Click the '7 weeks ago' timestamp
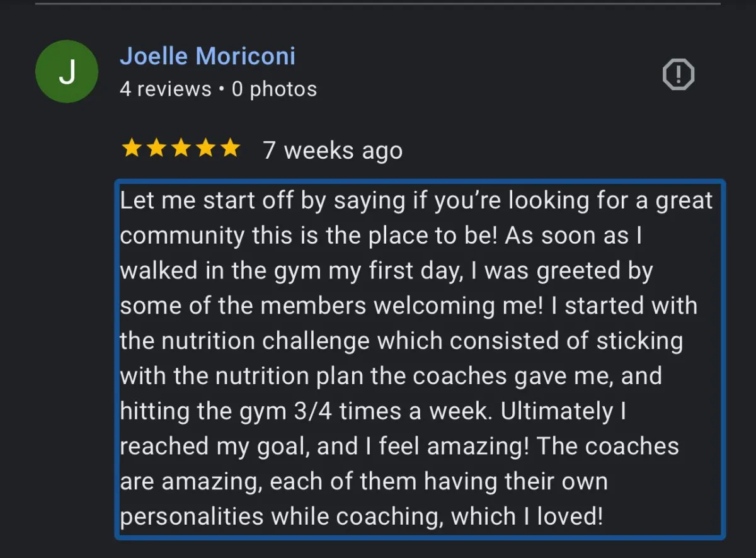The height and width of the screenshot is (558, 756). coord(333,151)
